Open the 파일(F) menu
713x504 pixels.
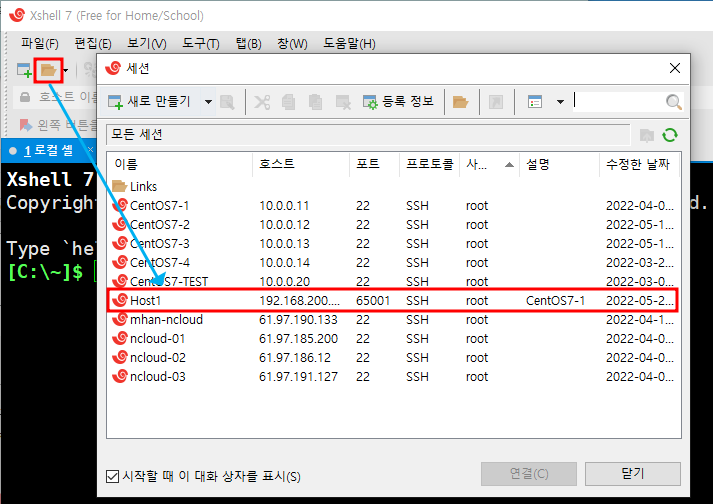[40, 44]
